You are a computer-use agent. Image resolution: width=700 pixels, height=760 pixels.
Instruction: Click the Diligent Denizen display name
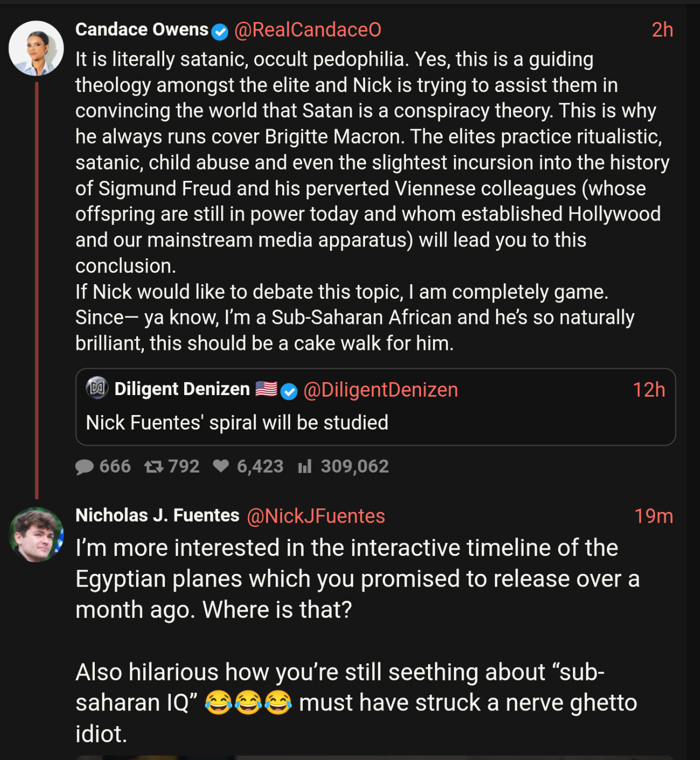click(182, 389)
